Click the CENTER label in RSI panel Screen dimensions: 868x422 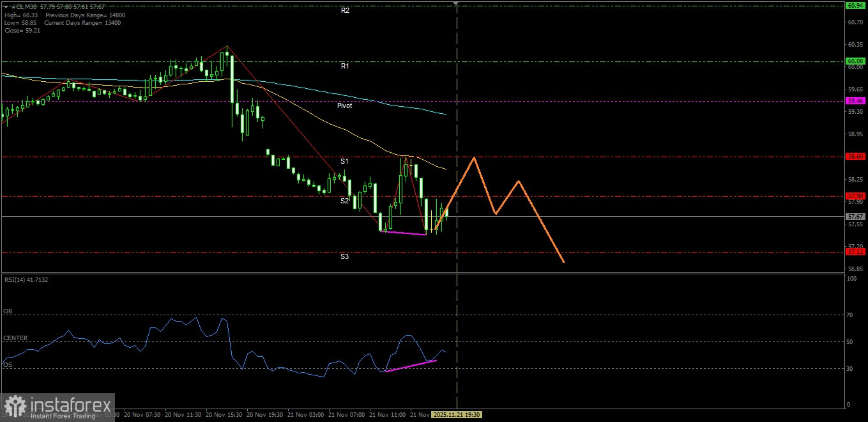coord(15,338)
